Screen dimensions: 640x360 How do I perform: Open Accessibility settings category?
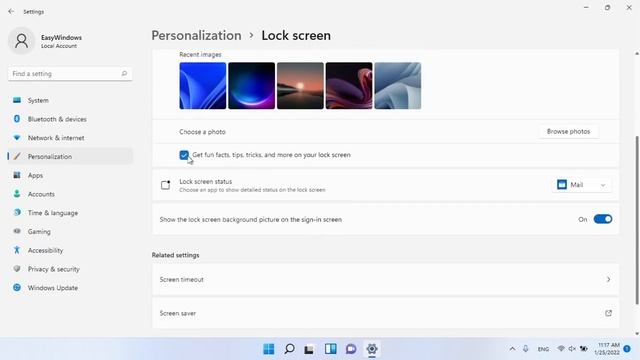coord(70,250)
